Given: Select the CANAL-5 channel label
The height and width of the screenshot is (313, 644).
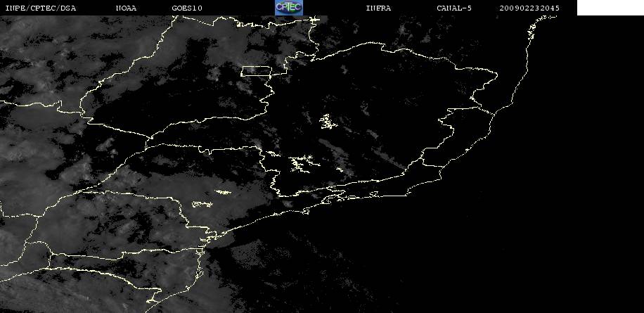Looking at the screenshot, I should coord(454,8).
